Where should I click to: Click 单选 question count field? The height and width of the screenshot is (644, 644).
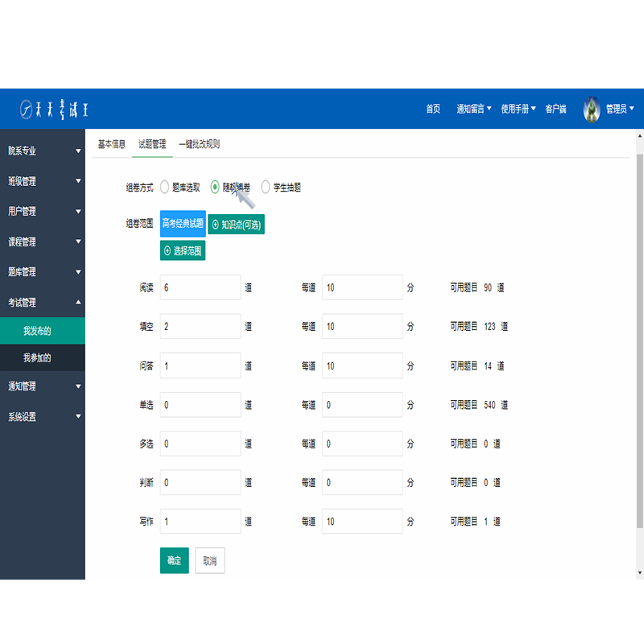[x=200, y=405]
